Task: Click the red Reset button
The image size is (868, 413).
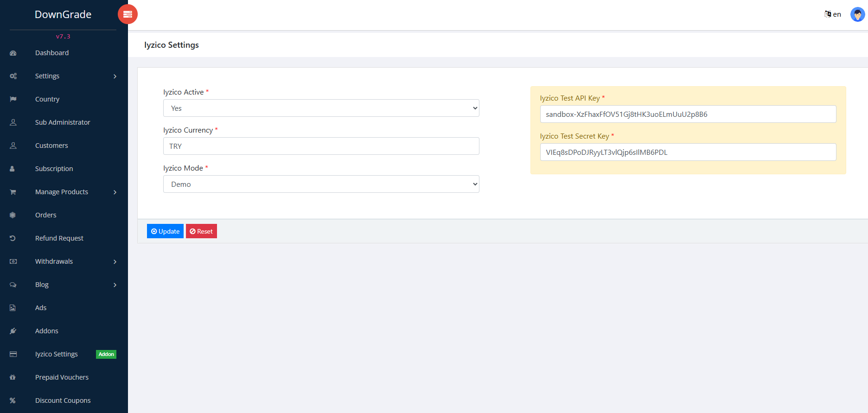Action: [201, 231]
